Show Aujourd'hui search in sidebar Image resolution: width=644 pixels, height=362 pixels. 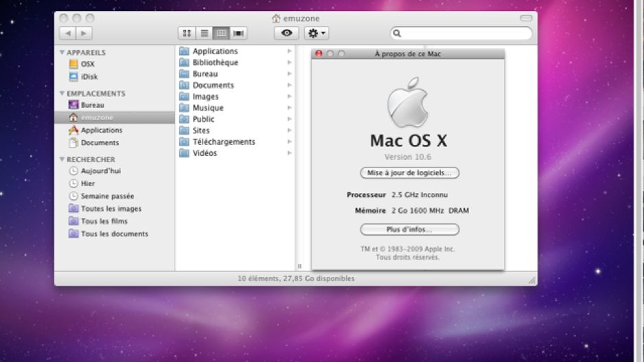(x=115, y=171)
